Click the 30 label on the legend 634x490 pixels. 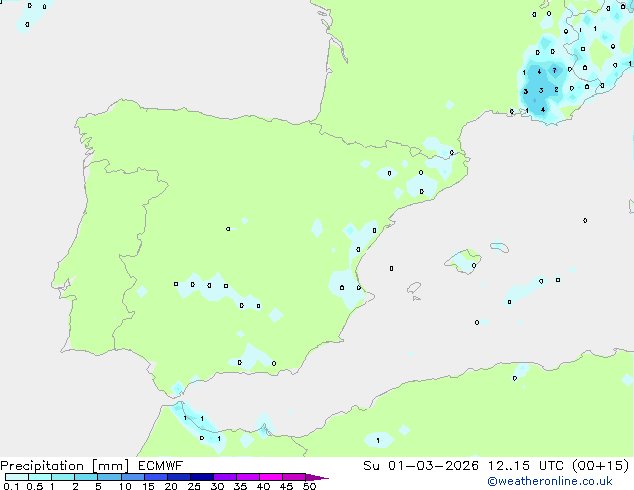[217, 486]
